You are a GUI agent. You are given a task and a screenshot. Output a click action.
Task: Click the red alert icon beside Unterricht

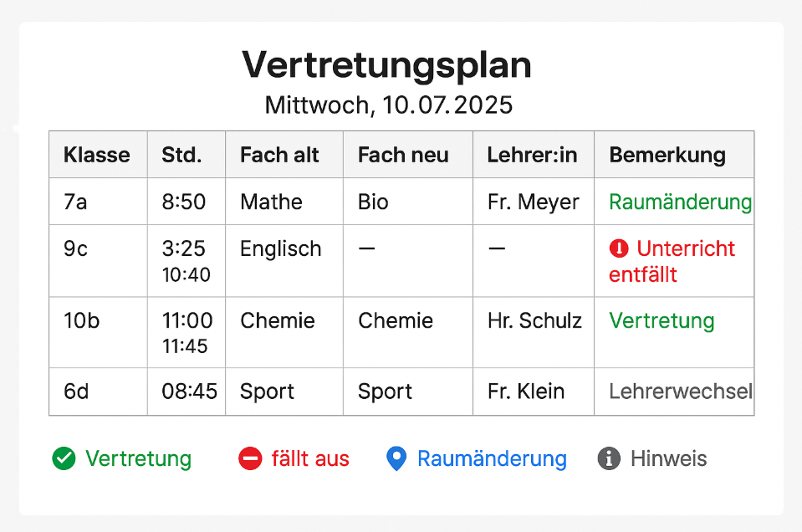619,248
